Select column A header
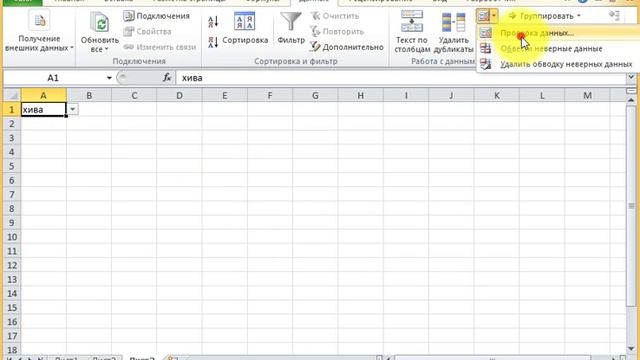This screenshot has width=640, height=360. pyautogui.click(x=43, y=96)
